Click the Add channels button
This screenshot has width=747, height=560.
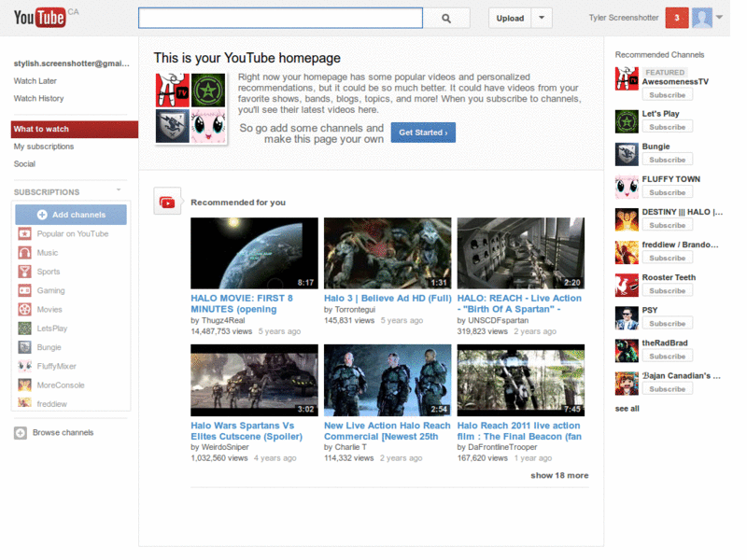pos(71,215)
